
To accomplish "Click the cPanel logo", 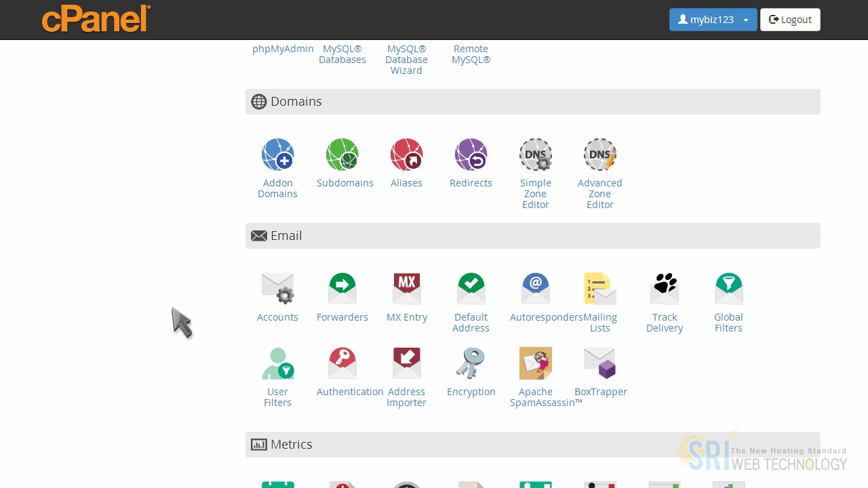I will (x=96, y=18).
